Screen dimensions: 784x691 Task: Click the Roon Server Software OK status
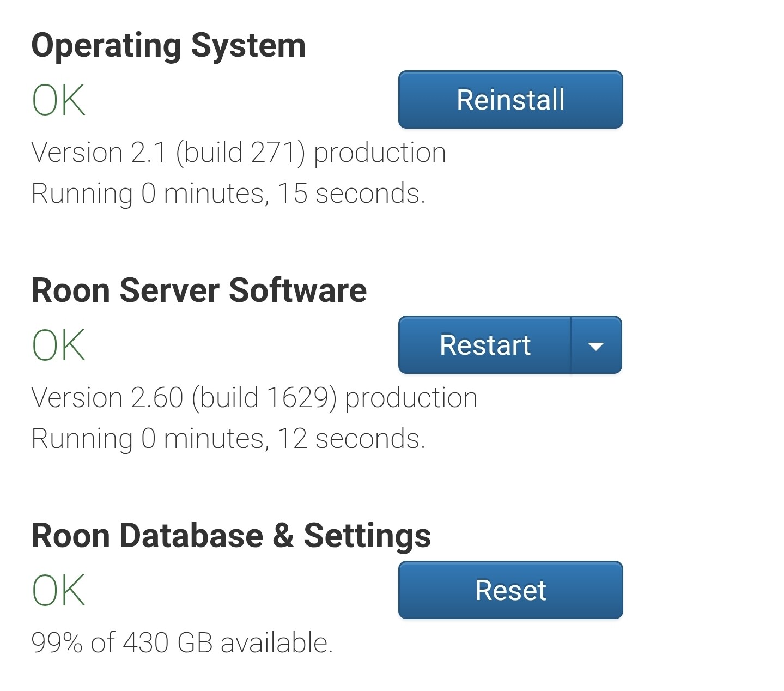58,346
